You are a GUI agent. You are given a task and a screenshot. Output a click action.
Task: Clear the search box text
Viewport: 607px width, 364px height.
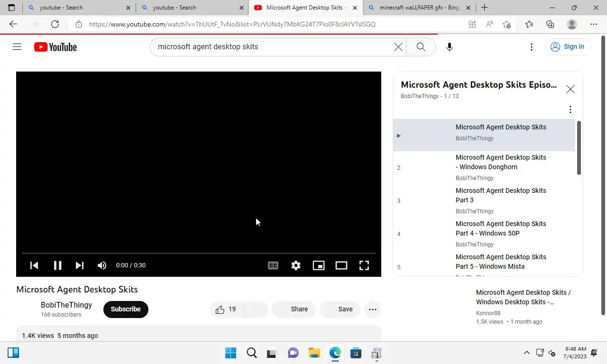point(398,47)
